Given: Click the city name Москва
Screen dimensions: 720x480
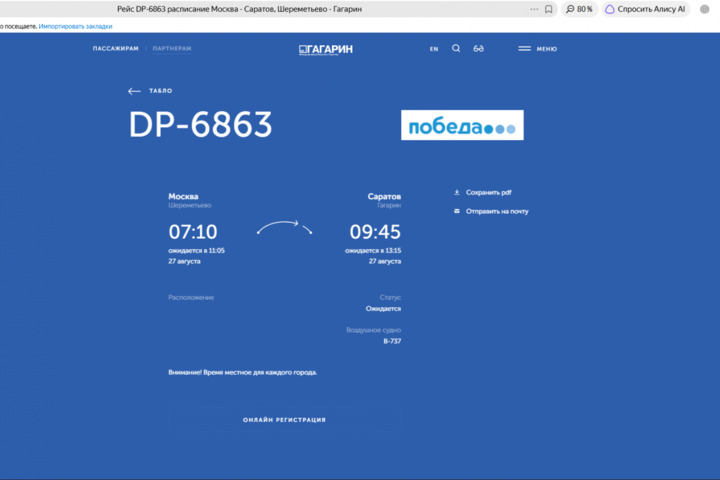Looking at the screenshot, I should pos(183,196).
